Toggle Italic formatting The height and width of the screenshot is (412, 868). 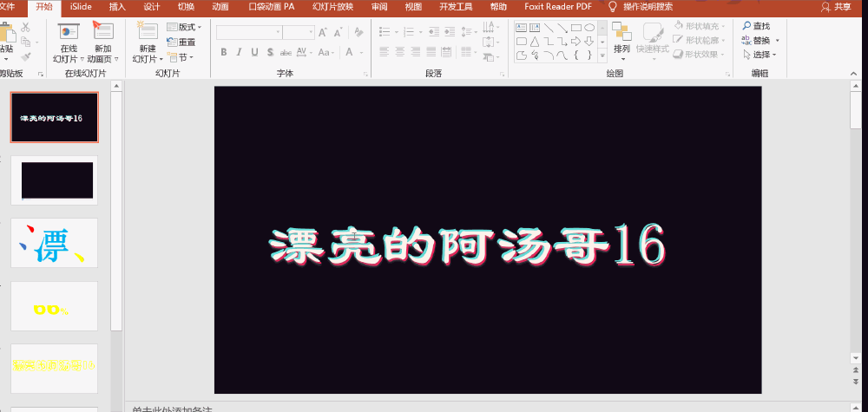tap(240, 53)
